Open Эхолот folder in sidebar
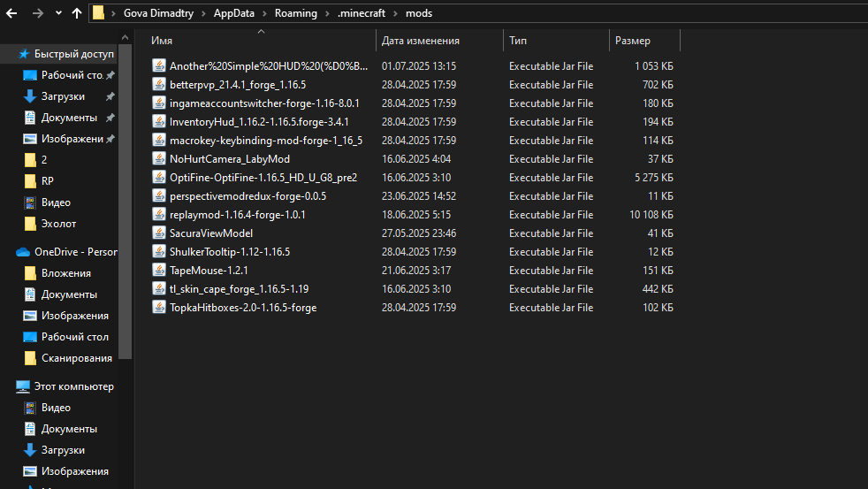The height and width of the screenshot is (489, 868). [58, 224]
